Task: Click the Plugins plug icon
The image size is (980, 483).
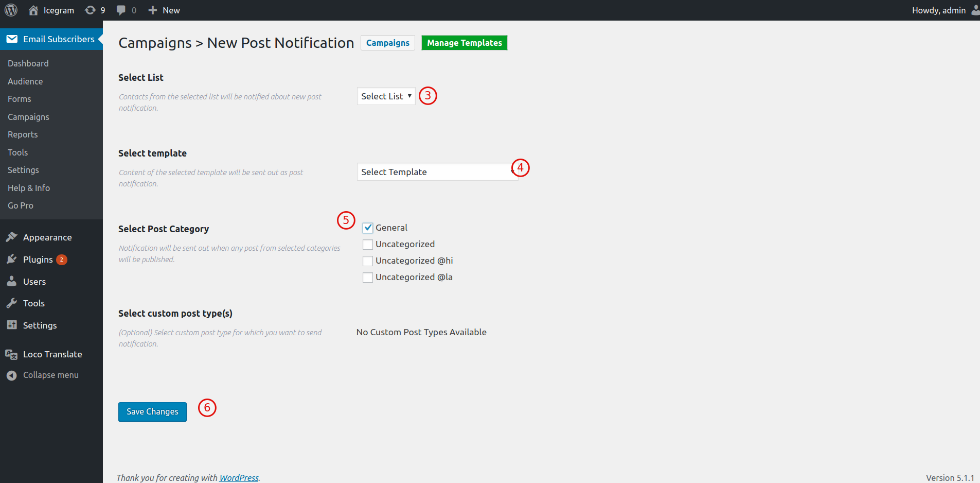Action: 12,259
